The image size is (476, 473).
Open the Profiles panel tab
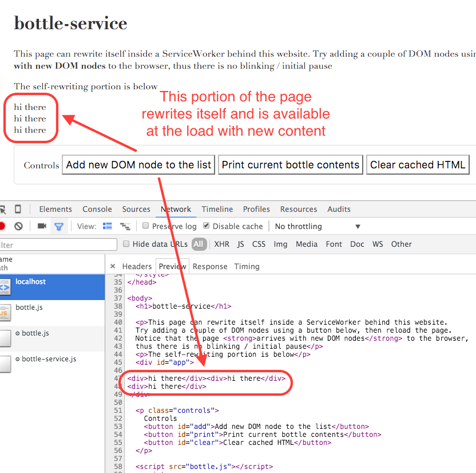[256, 209]
